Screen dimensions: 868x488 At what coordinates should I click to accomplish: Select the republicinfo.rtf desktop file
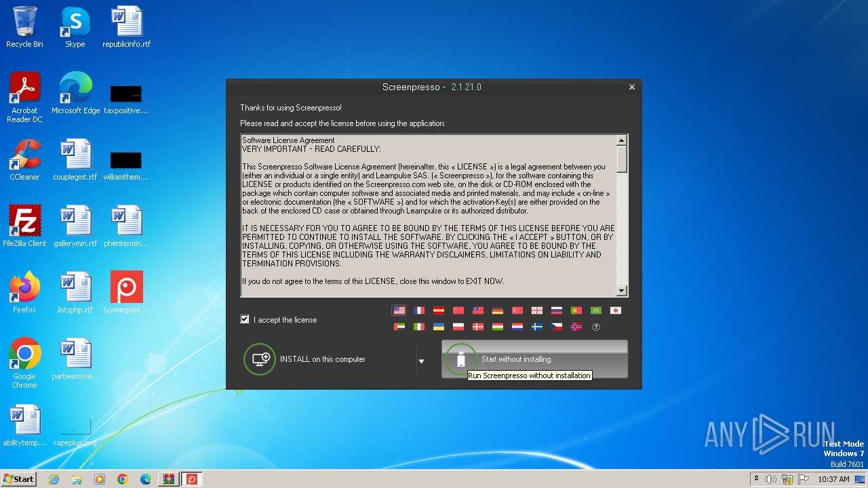pos(127,27)
